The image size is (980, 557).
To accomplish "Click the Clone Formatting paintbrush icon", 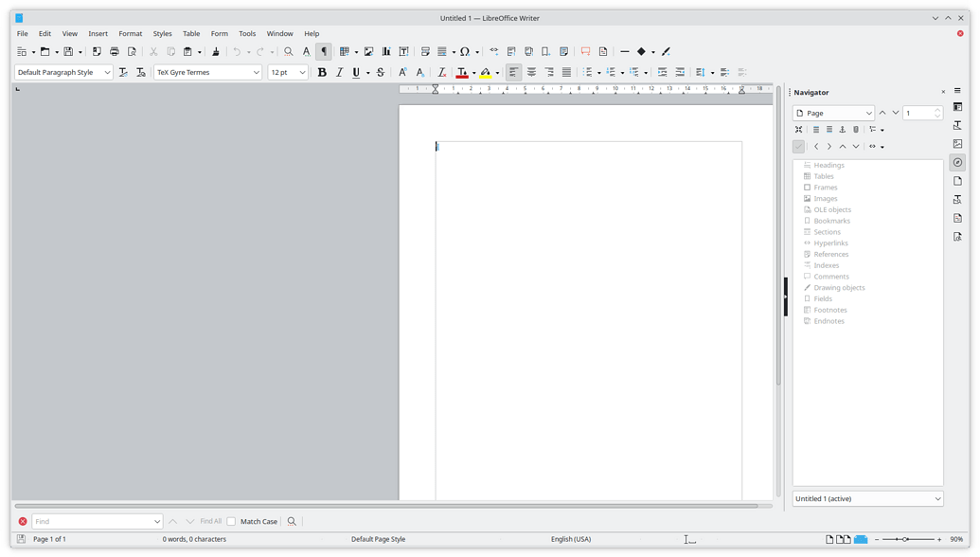I will [216, 52].
